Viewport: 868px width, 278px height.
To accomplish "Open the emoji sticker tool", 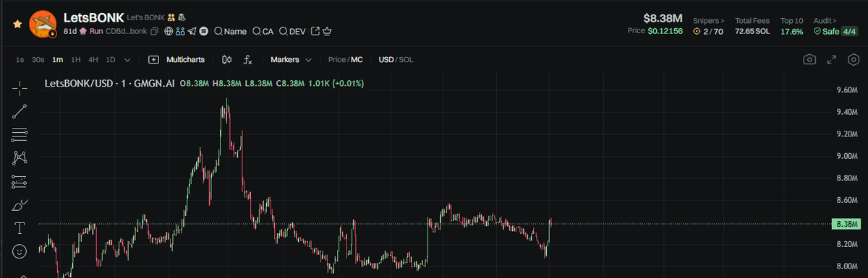I will (x=20, y=251).
